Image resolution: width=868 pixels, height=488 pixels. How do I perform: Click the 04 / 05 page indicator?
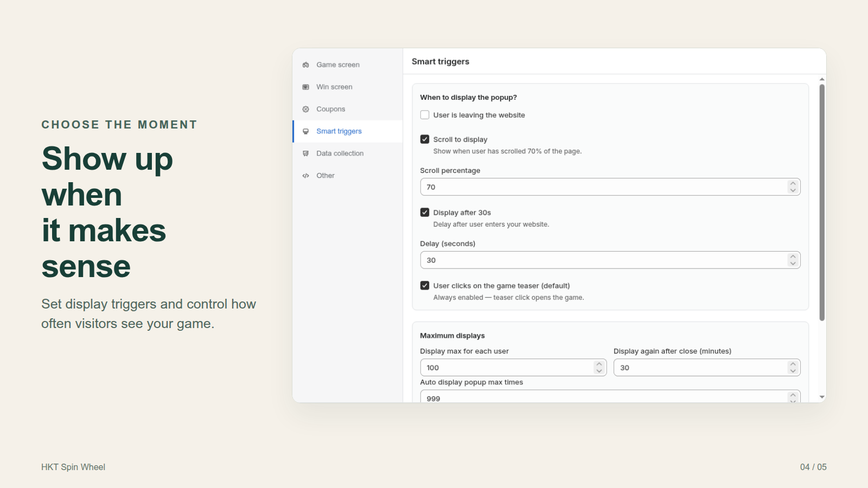coord(813,467)
